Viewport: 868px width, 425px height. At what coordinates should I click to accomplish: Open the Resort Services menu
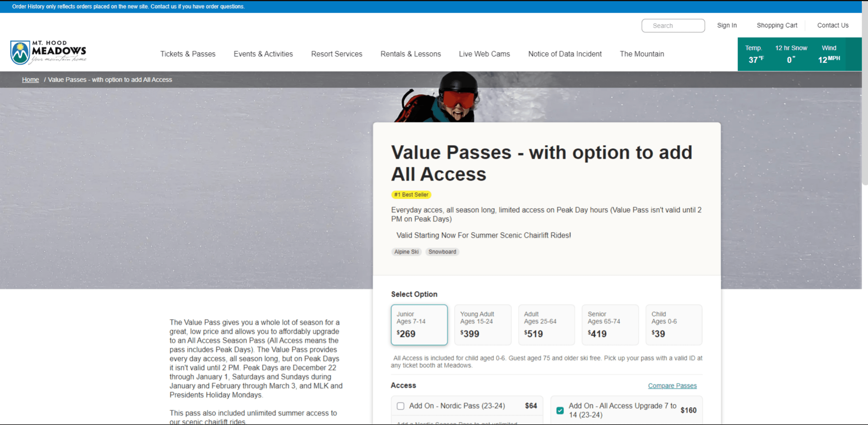pos(337,54)
